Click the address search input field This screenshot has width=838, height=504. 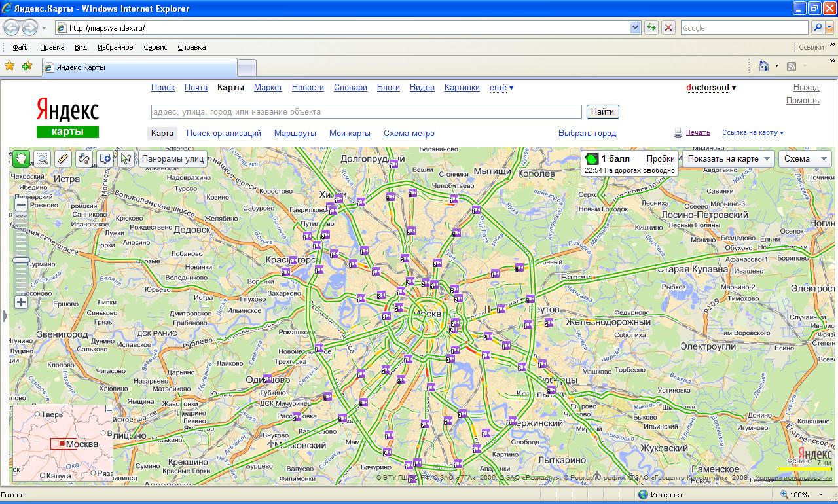(366, 112)
